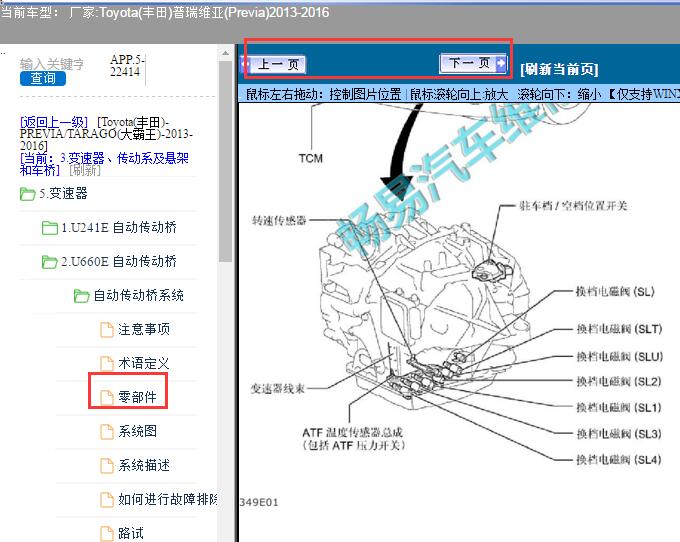The image size is (680, 542).
Task: Click the ATF 温度传感器总成 label
Action: tap(353, 439)
